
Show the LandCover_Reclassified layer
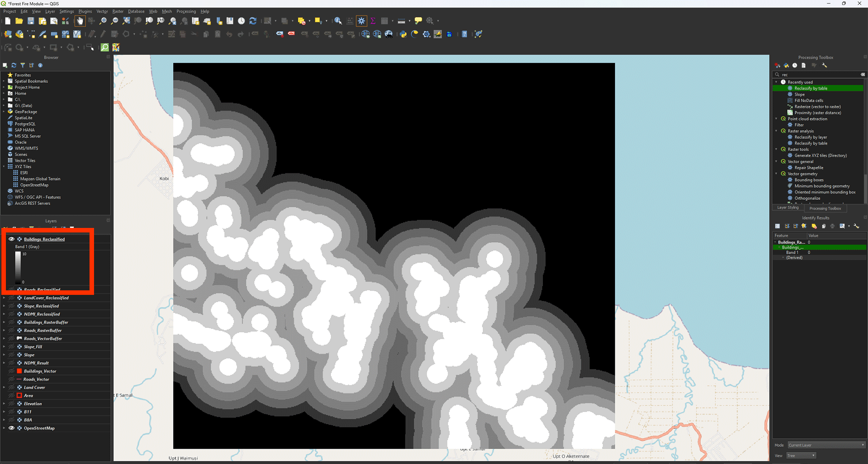(x=12, y=298)
